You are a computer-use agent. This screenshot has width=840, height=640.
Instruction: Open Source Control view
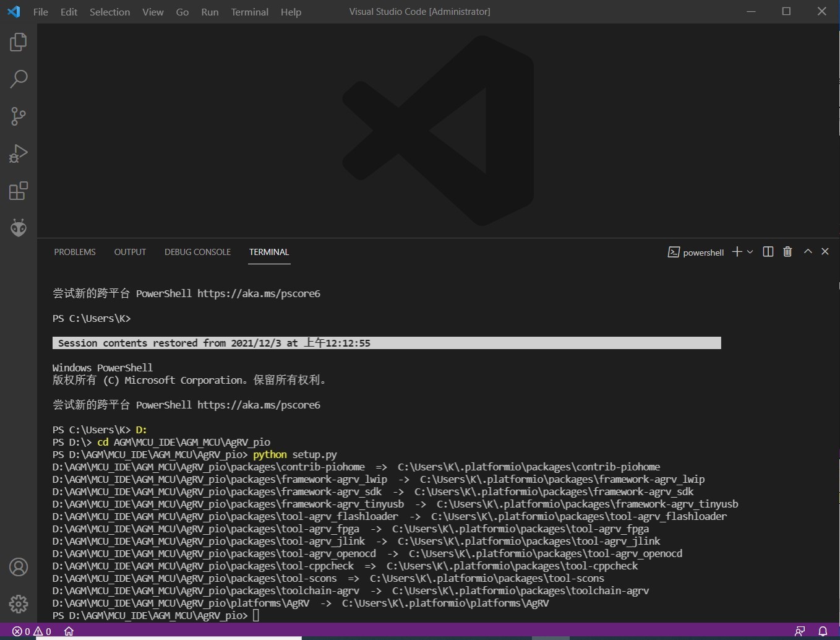click(x=19, y=116)
